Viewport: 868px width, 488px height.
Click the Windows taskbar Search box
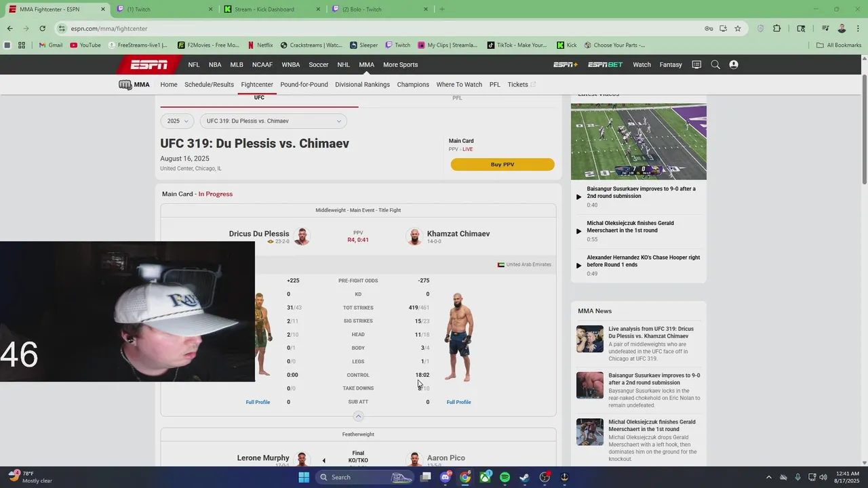tap(365, 477)
